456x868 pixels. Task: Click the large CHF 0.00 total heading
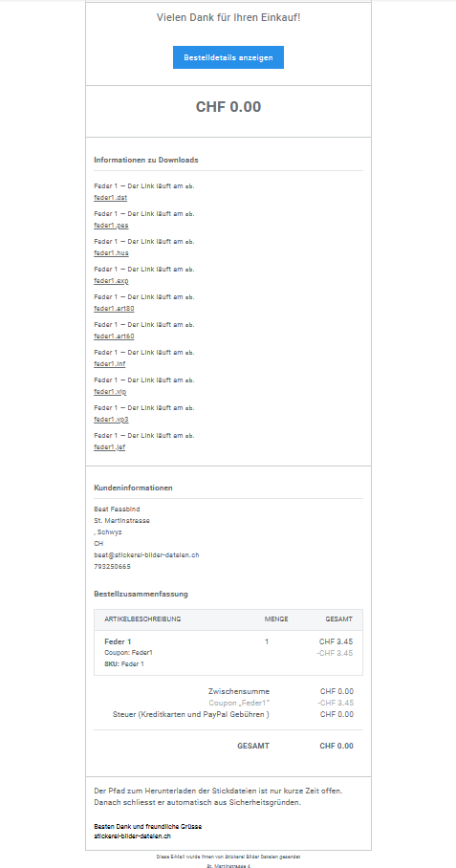pos(228,107)
